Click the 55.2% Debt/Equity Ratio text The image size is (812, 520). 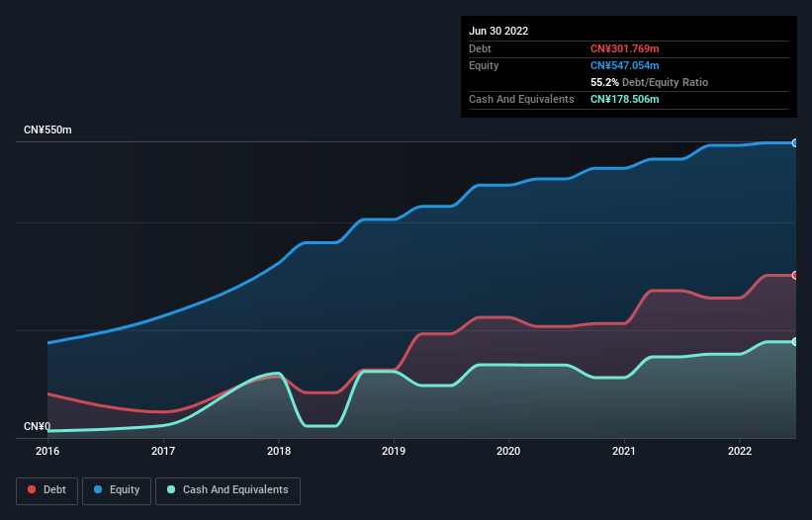[x=650, y=82]
